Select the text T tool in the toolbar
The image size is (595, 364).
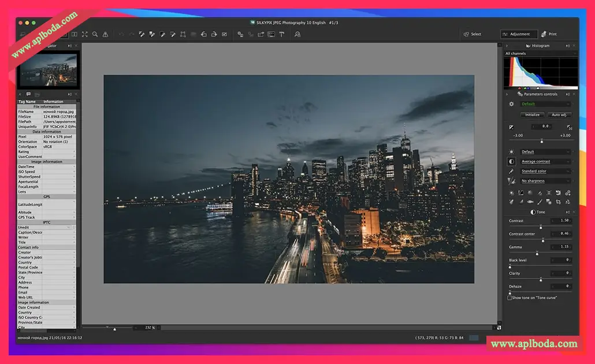coord(282,35)
